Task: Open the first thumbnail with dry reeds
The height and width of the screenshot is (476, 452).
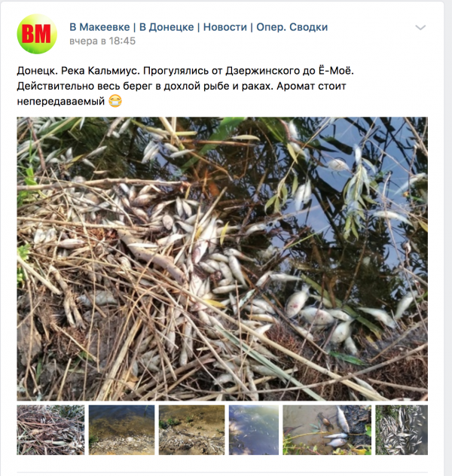Action: point(50,429)
